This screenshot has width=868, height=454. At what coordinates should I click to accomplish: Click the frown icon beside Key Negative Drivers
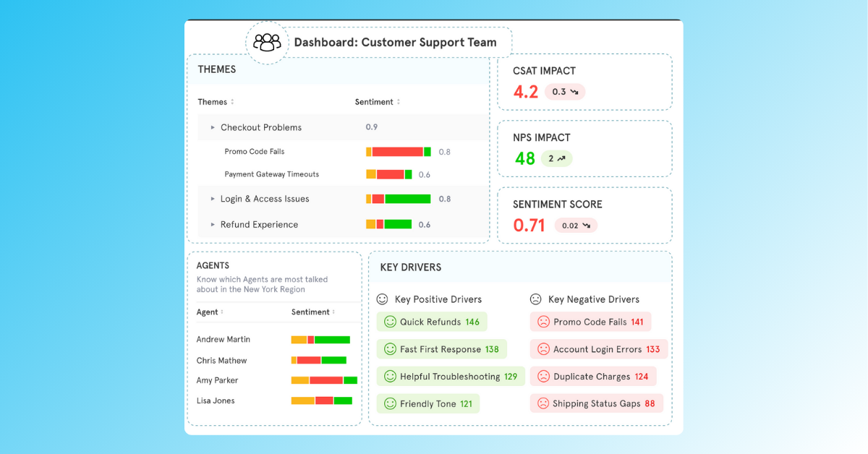click(x=535, y=299)
